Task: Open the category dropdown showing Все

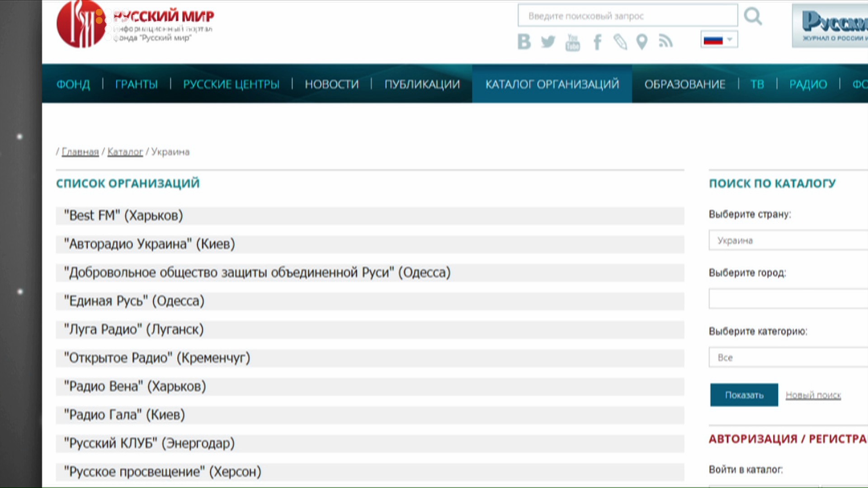Action: tap(788, 357)
